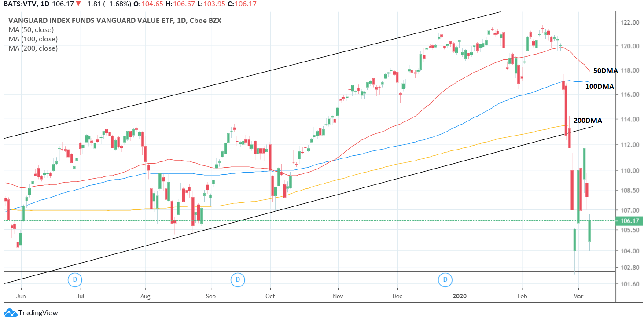The height and width of the screenshot is (323, 644).
Task: Click the Nov label on time axis
Action: click(x=338, y=297)
